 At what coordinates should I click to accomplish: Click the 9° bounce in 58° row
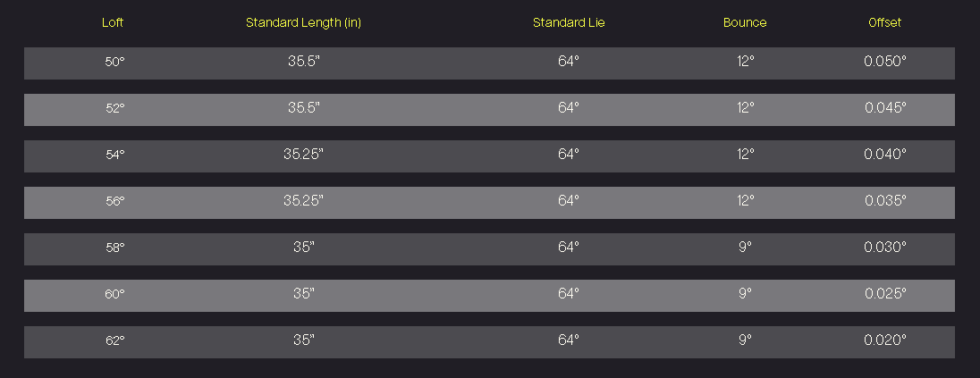coord(745,247)
